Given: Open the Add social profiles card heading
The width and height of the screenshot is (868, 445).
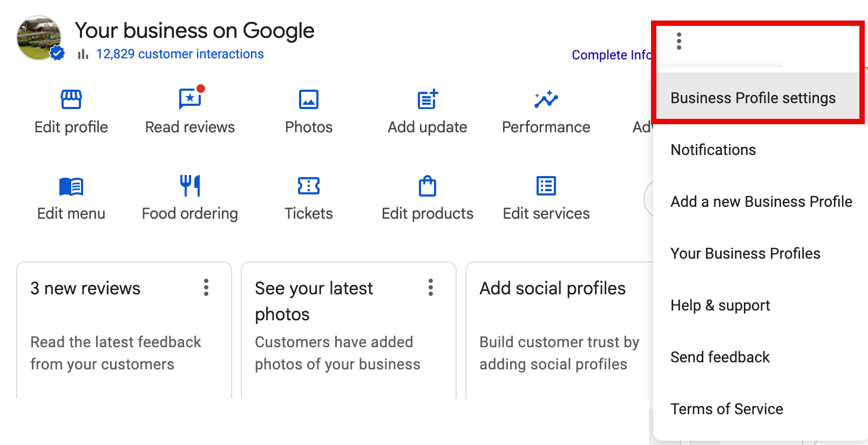Looking at the screenshot, I should click(x=553, y=288).
